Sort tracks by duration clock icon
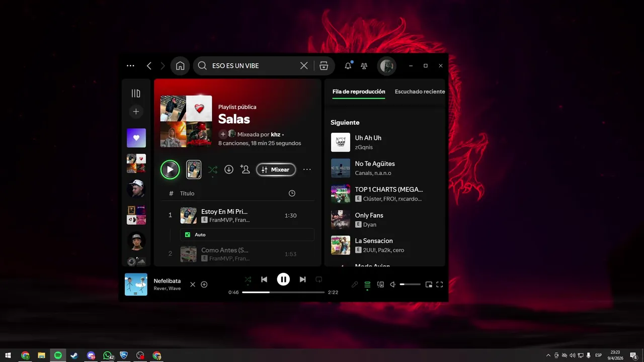644x362 pixels. pos(292,194)
